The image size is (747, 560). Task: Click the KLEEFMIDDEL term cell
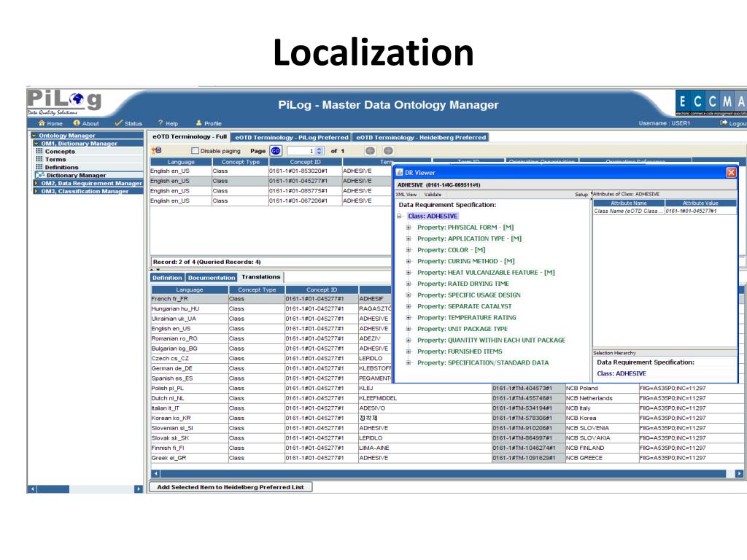(x=425, y=398)
